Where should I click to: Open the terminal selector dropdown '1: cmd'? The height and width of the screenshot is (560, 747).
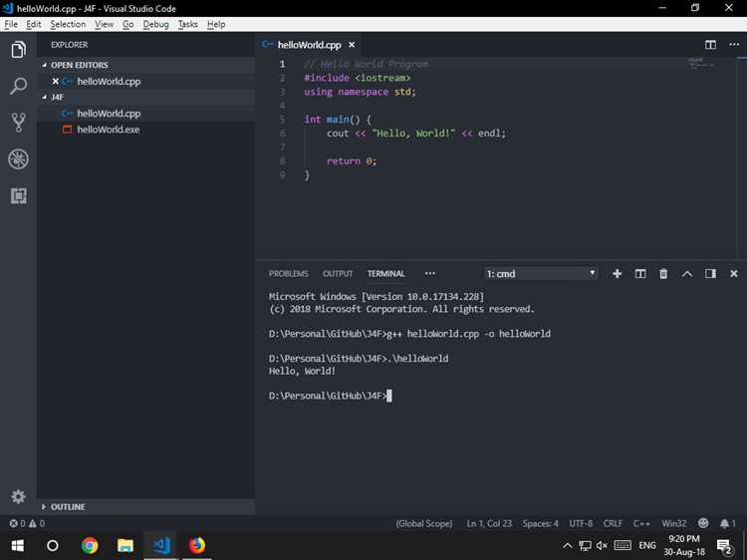[541, 274]
